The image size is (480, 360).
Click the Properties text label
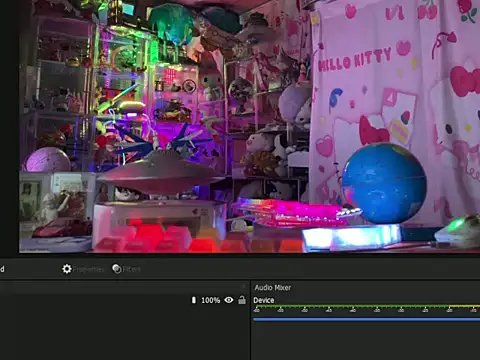point(88,269)
